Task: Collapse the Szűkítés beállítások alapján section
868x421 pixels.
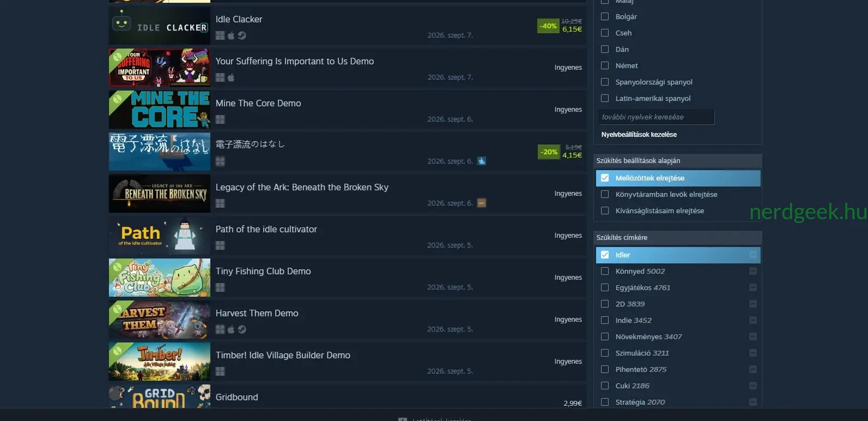Action: (677, 161)
